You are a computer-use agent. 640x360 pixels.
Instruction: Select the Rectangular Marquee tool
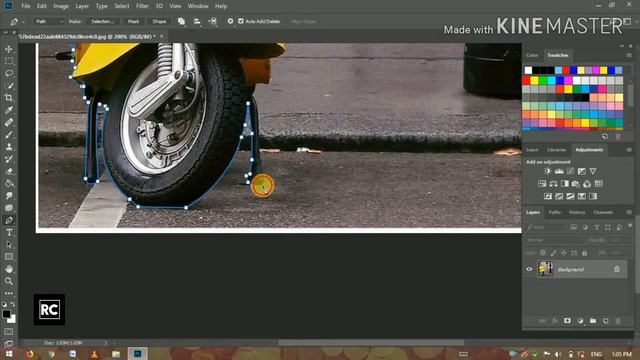click(x=9, y=61)
